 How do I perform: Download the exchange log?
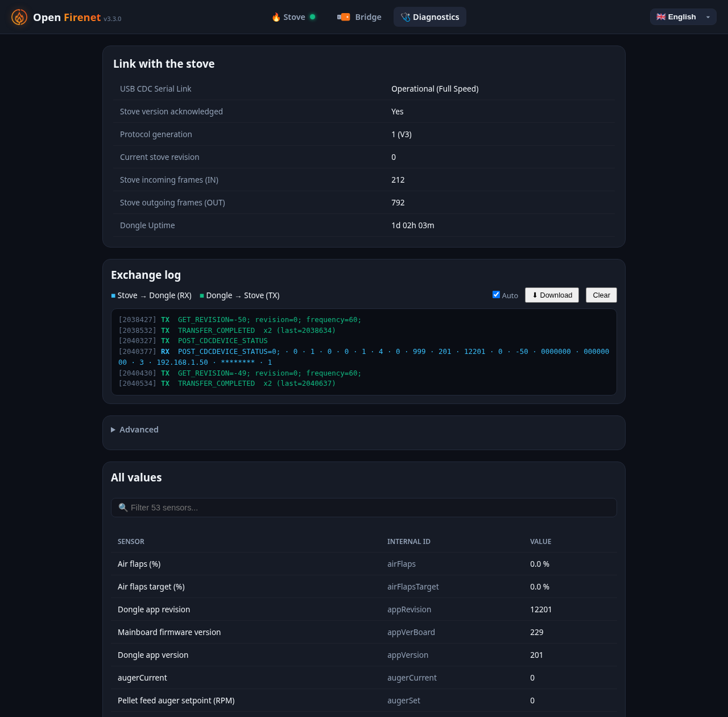pyautogui.click(x=552, y=295)
